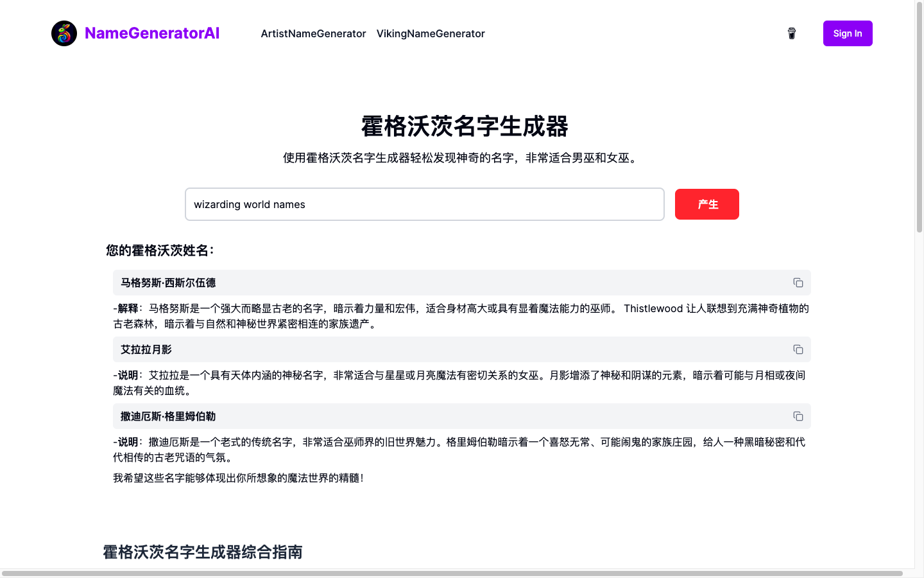The height and width of the screenshot is (578, 924).
Task: Click the Sign In button
Action: click(x=848, y=33)
